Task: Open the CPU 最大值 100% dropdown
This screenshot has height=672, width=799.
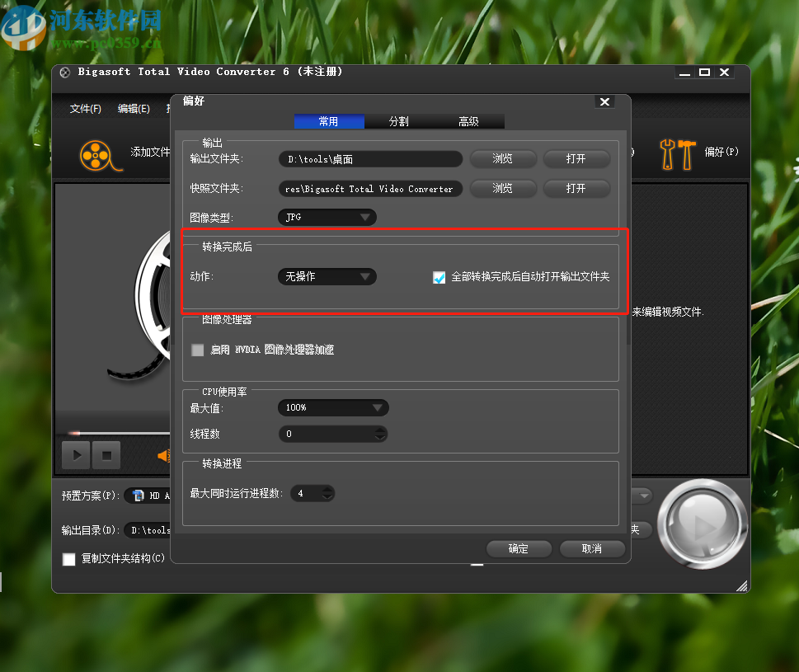Action: coord(378,407)
